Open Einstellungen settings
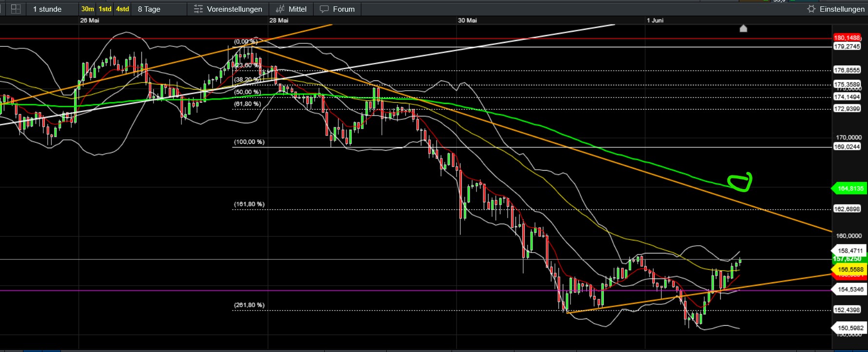 (836, 9)
